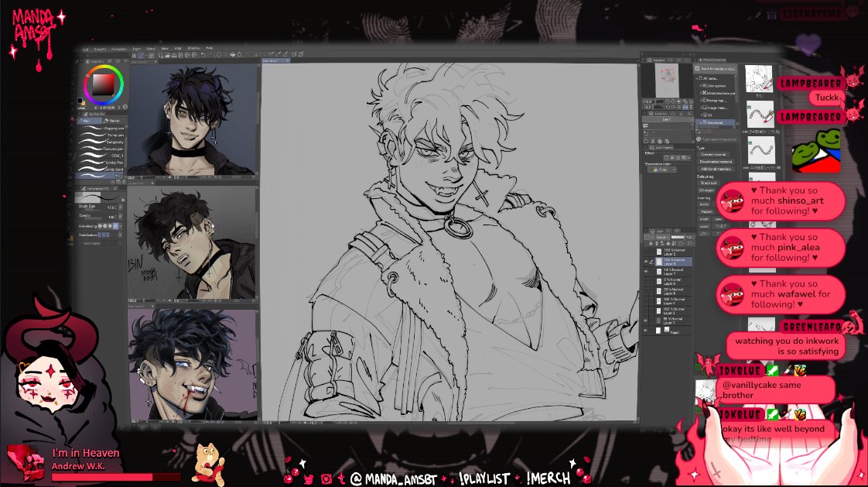Open the Help menu
Screen dimensions: 868x487
(209, 48)
